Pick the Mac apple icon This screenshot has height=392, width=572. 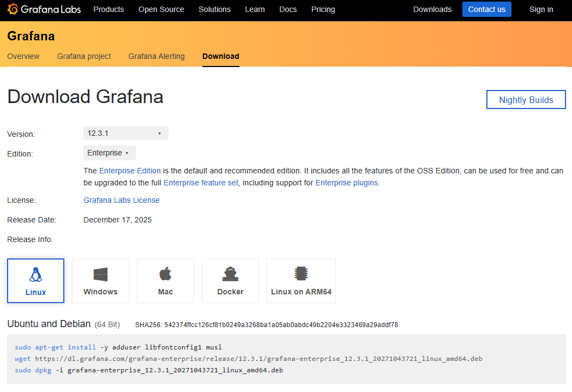point(165,274)
